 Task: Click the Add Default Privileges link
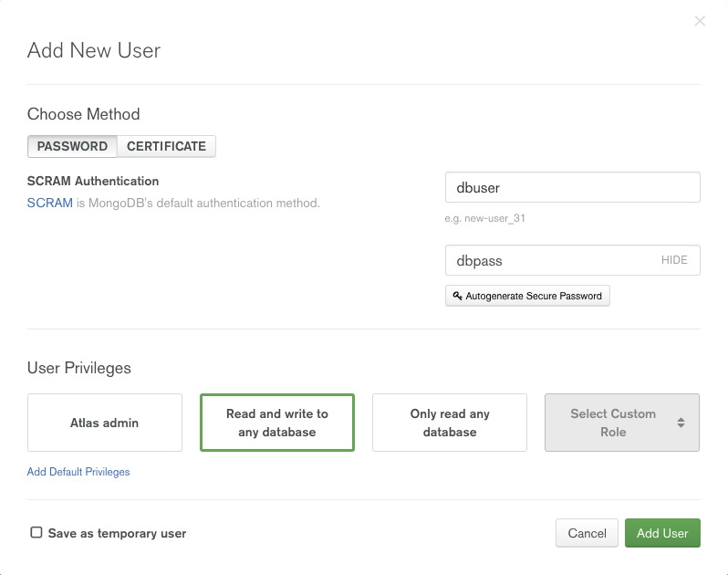click(78, 472)
